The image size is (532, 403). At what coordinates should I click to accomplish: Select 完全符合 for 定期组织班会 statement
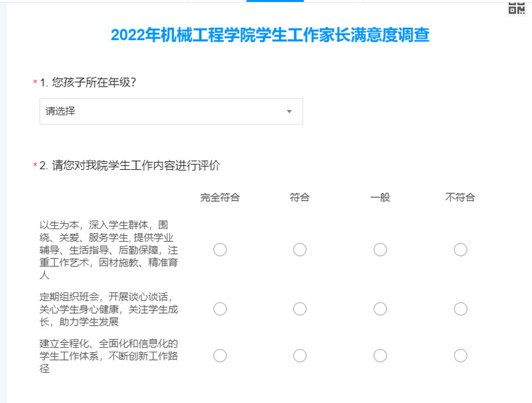point(220,309)
